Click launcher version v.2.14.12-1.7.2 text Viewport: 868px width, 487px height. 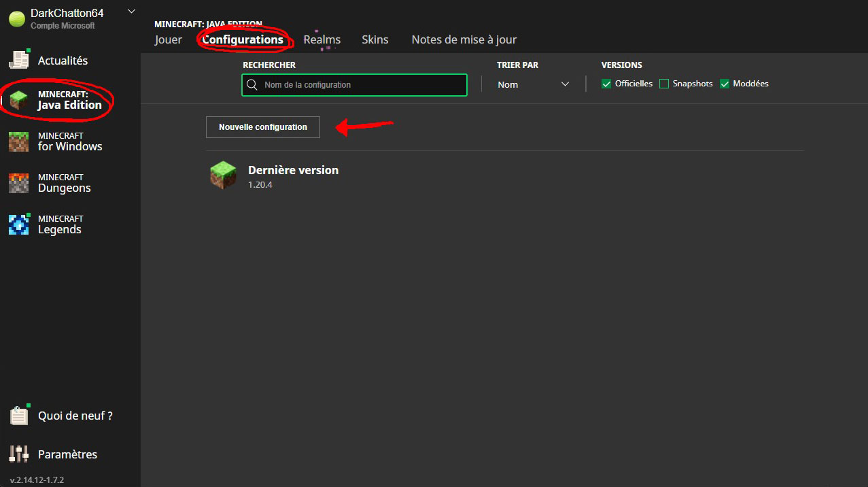pos(37,480)
